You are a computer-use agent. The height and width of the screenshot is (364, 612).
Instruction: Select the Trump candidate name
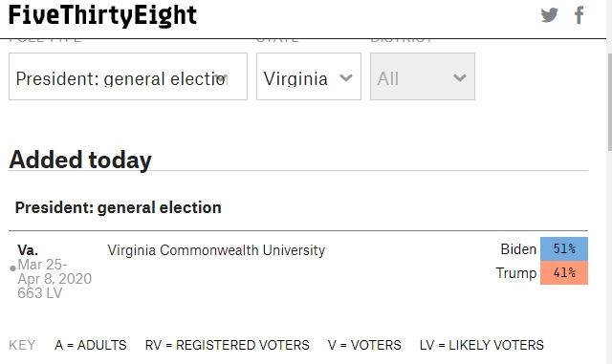pos(516,272)
